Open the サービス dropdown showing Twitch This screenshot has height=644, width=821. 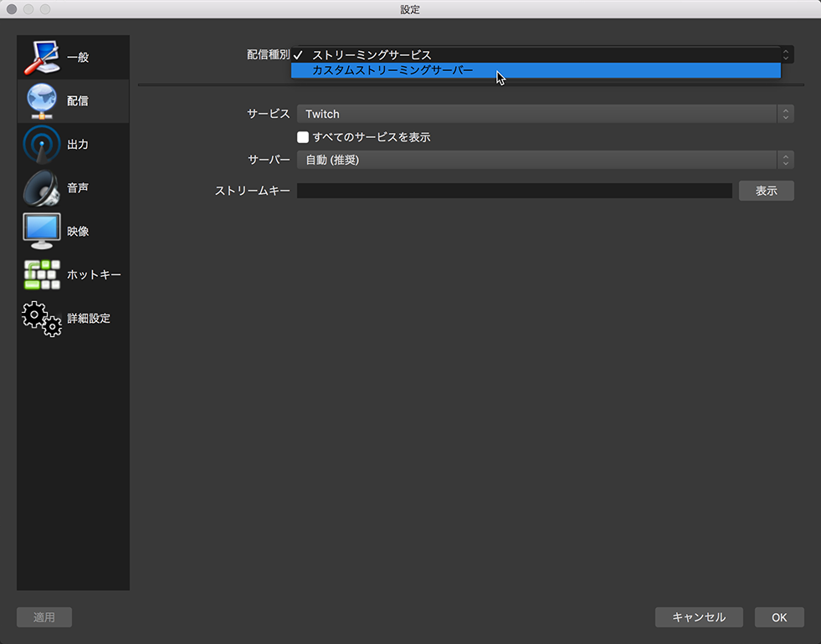pos(545,114)
